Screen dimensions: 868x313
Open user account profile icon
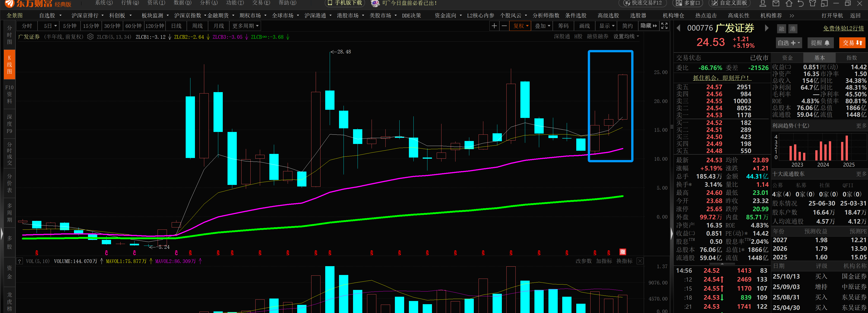763,3
